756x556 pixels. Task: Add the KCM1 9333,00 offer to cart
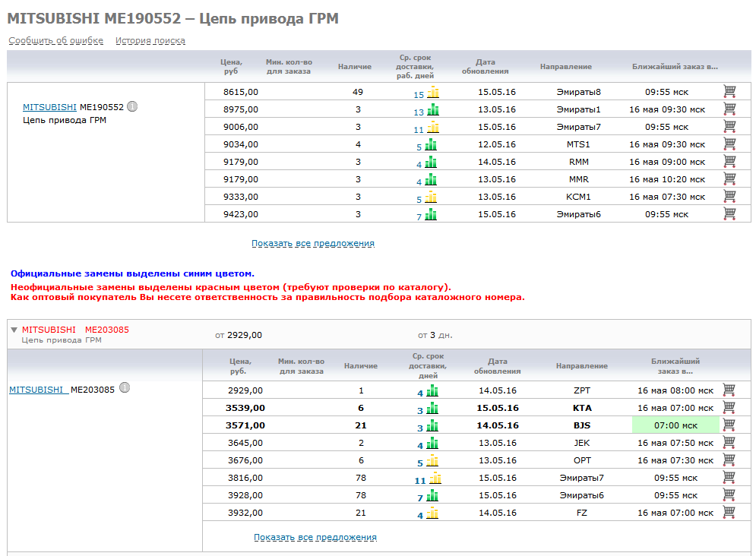click(729, 197)
